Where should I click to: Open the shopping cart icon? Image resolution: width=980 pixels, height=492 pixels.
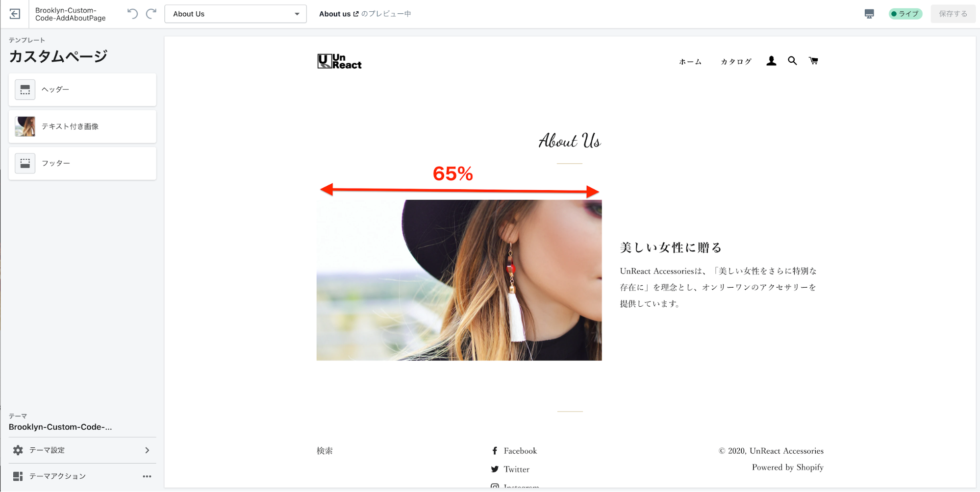pyautogui.click(x=813, y=61)
